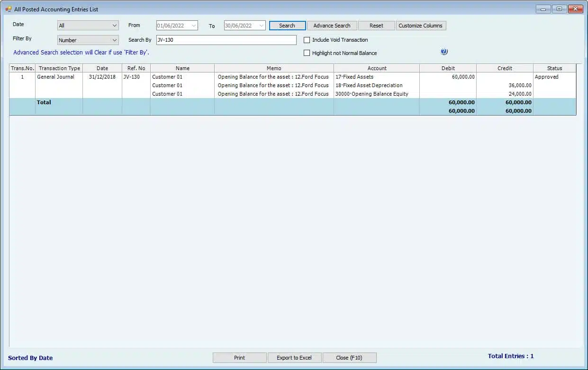588x370 pixels.
Task: Select the 17·Fixed Assets account cell
Action: point(377,77)
